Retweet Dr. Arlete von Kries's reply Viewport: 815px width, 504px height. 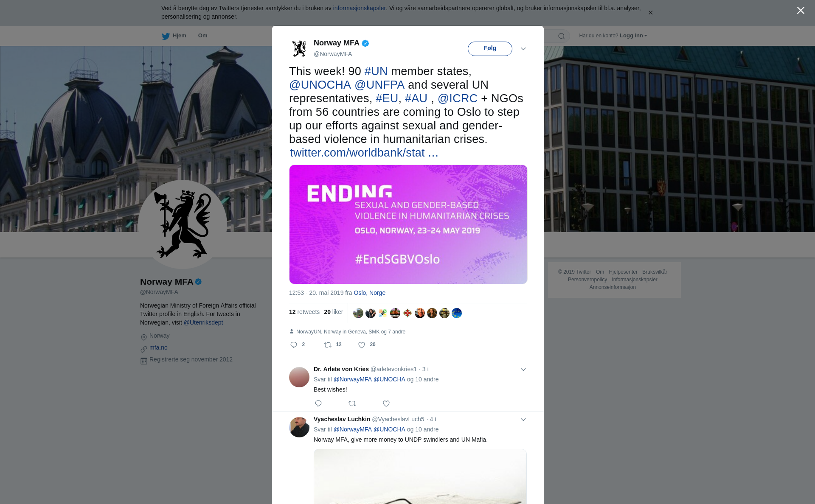coord(352,403)
